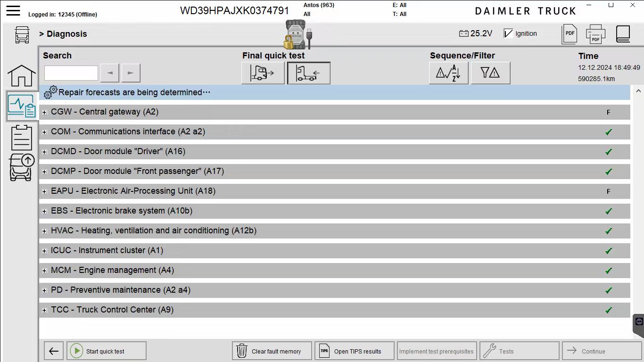Screen dimensions: 644x362
Task: Expand PD - Preventive maintenance entry
Action: (44, 290)
